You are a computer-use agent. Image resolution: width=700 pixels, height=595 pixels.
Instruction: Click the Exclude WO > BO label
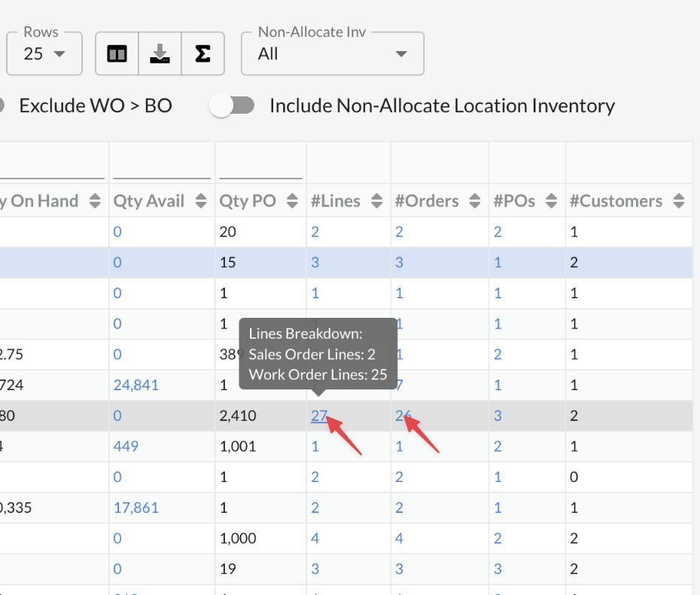coord(96,106)
